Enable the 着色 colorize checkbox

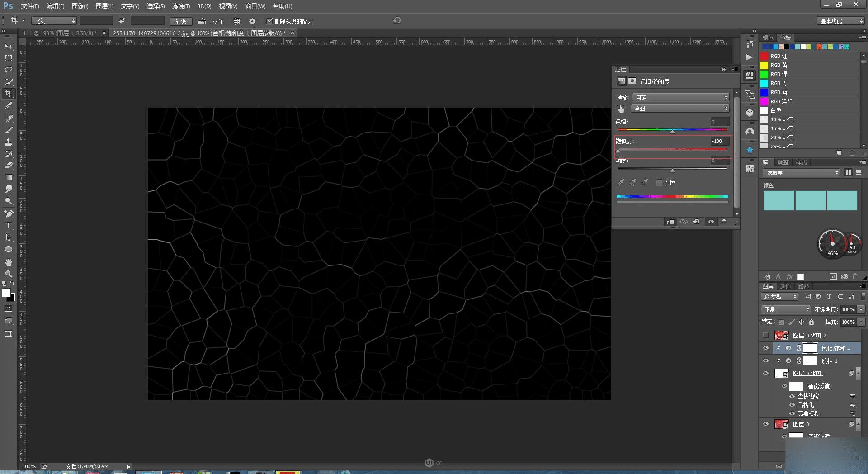pos(659,182)
